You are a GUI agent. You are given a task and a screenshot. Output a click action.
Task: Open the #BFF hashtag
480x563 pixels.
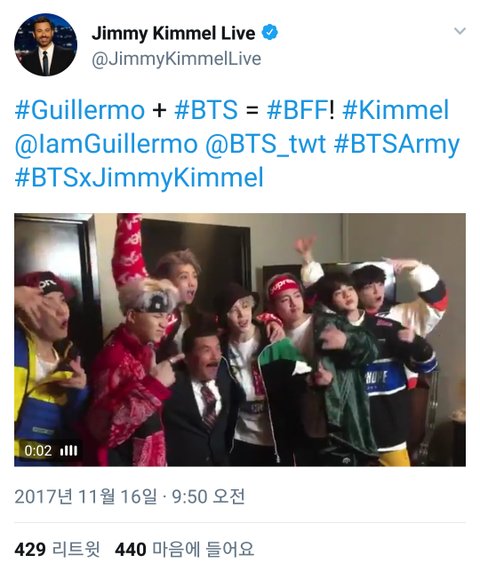pos(298,110)
